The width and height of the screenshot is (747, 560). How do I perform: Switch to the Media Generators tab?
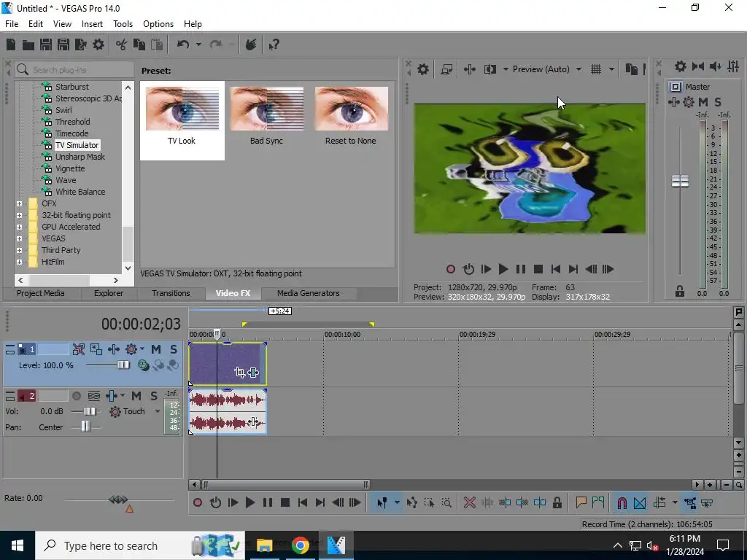[309, 293]
